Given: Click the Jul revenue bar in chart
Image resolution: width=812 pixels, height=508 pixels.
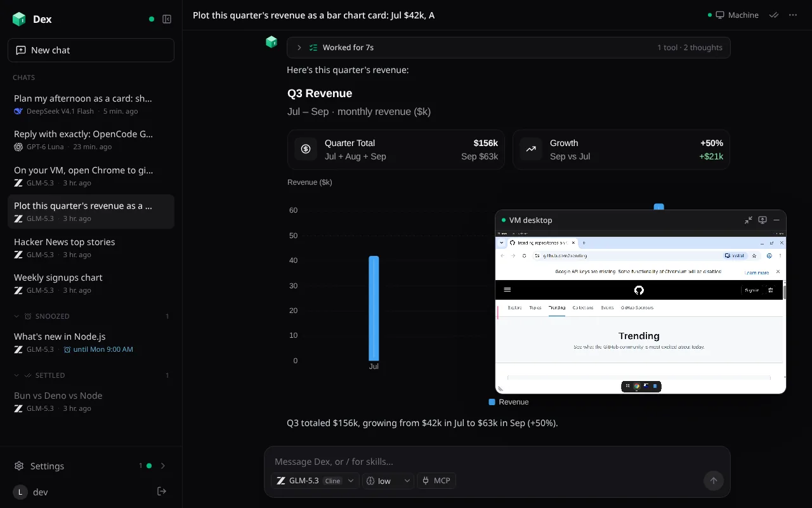Looking at the screenshot, I should click(x=374, y=308).
